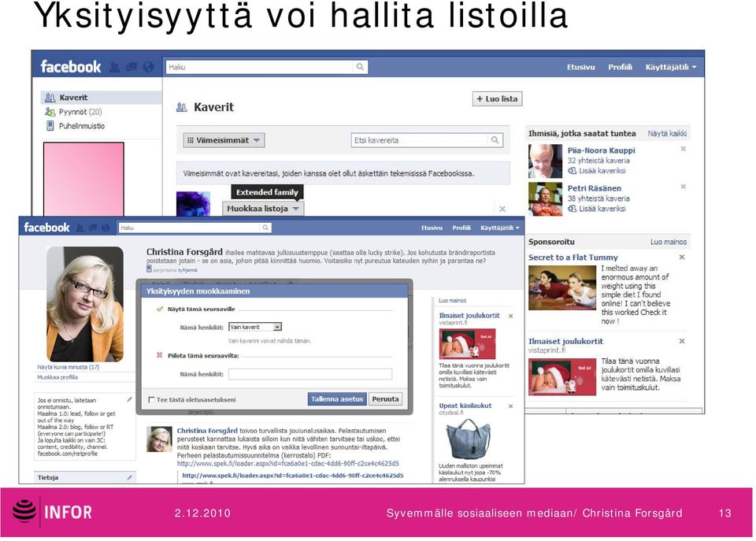Screen dimensions: 756x541
Task: Click search magnifier in front window Haku box
Action: pos(265,228)
